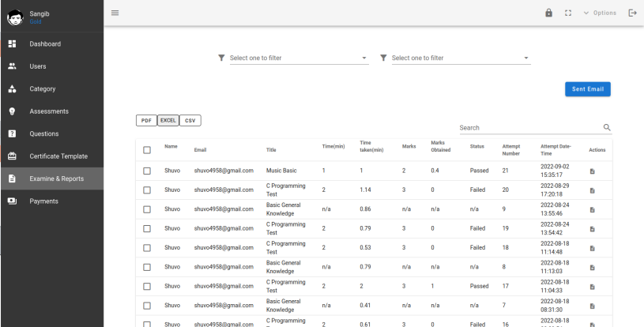
Task: Open Dashboard from the sidebar
Action: click(x=45, y=43)
